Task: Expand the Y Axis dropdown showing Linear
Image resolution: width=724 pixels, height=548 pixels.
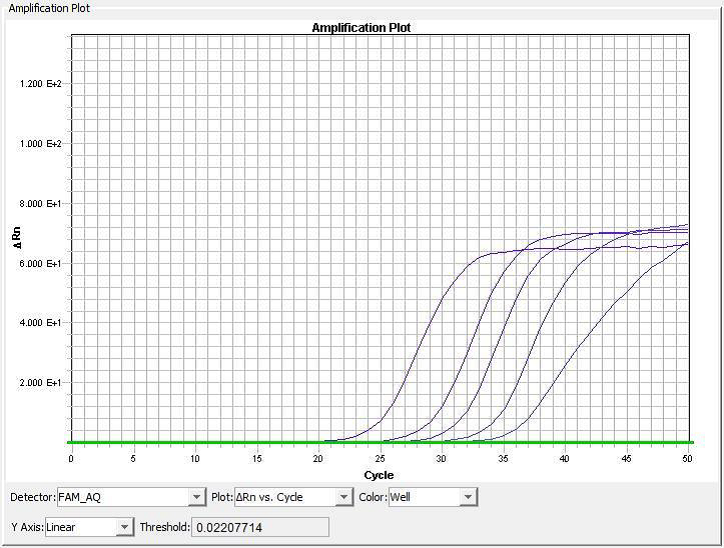Action: 124,527
